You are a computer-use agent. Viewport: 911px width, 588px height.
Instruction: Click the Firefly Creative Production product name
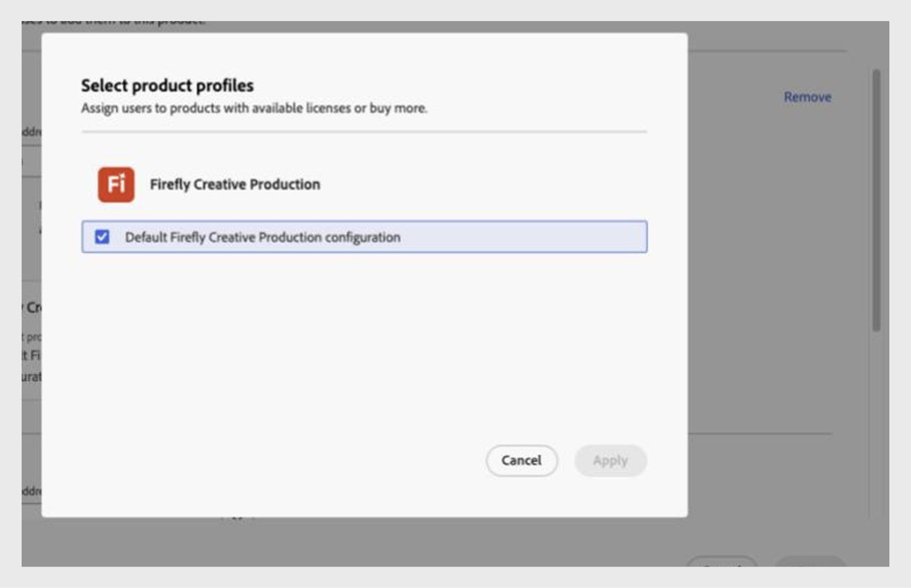235,184
